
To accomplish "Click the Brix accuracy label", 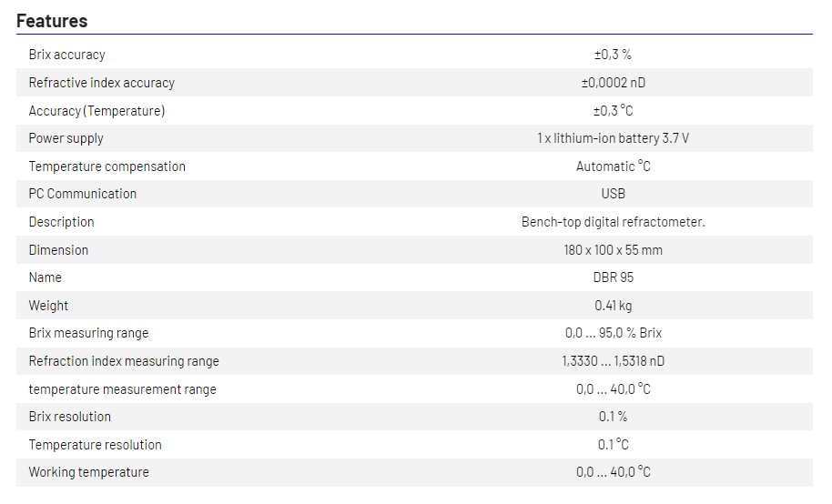I will (x=66, y=55).
